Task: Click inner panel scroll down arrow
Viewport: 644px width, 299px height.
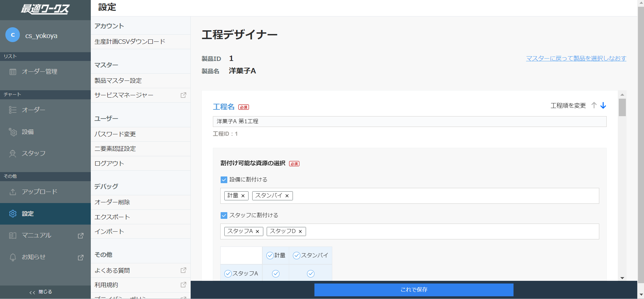Action: pos(622,278)
